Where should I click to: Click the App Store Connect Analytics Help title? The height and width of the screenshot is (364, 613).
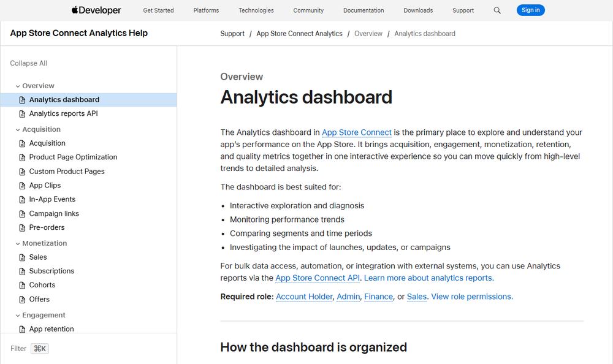[79, 33]
